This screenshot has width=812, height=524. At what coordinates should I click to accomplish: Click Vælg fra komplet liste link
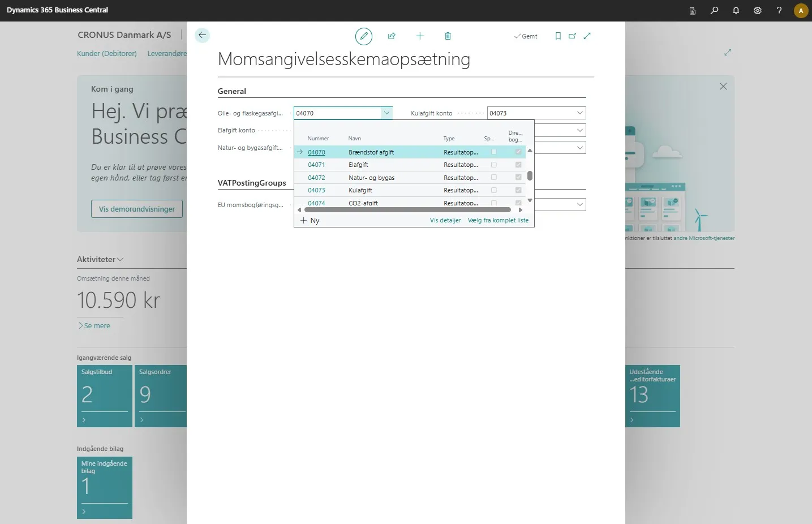click(x=498, y=221)
